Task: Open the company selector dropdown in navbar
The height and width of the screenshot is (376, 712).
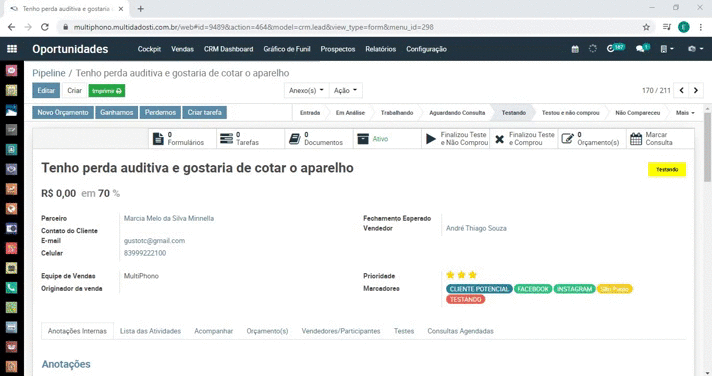Action: click(667, 49)
